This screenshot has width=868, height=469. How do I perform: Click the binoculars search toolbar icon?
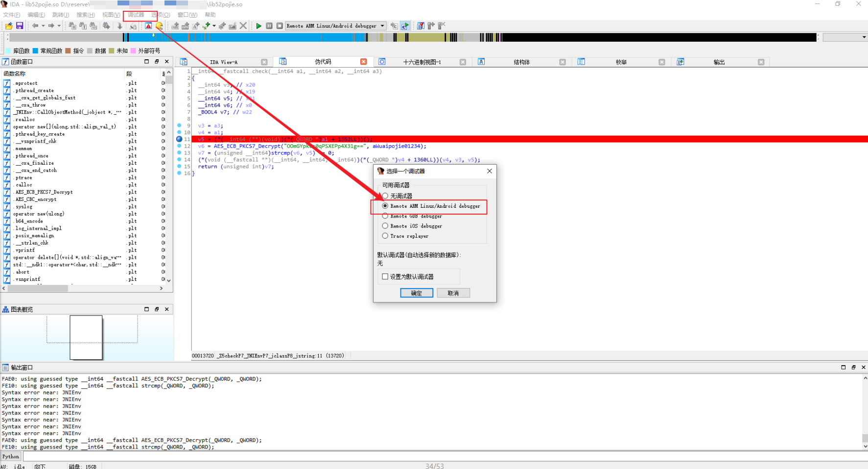click(x=106, y=25)
